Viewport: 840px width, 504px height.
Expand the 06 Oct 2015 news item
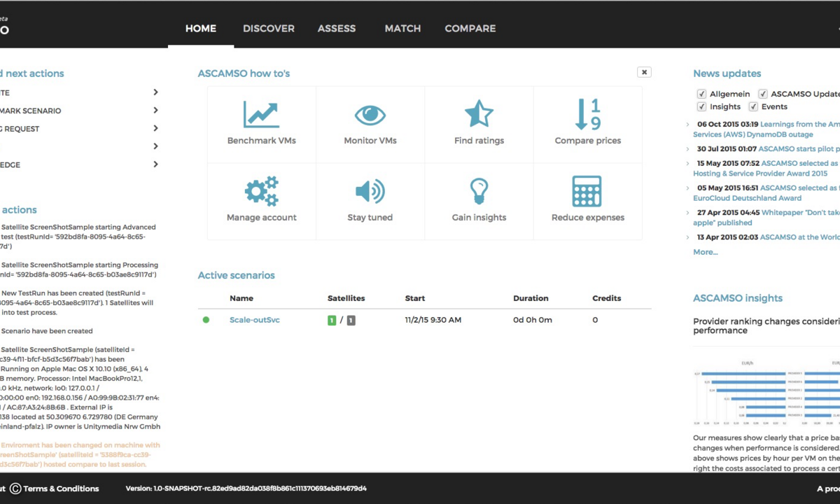pos(688,124)
